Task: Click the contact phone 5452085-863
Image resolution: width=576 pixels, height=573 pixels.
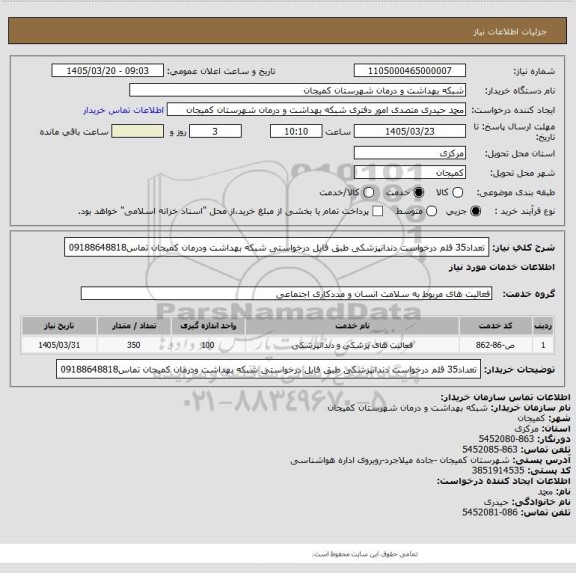Action: [490, 450]
